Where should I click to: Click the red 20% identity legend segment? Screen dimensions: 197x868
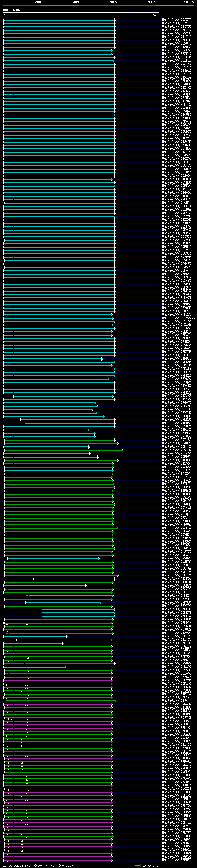22,6
